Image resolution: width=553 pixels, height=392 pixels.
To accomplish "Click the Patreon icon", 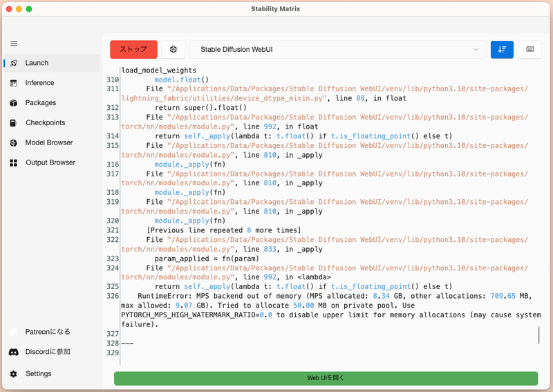I will tap(13, 332).
